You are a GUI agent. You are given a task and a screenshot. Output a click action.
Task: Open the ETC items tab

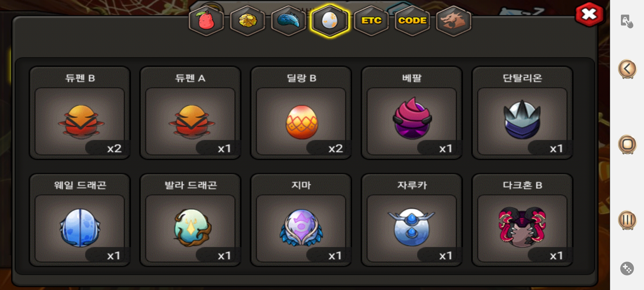tap(371, 21)
